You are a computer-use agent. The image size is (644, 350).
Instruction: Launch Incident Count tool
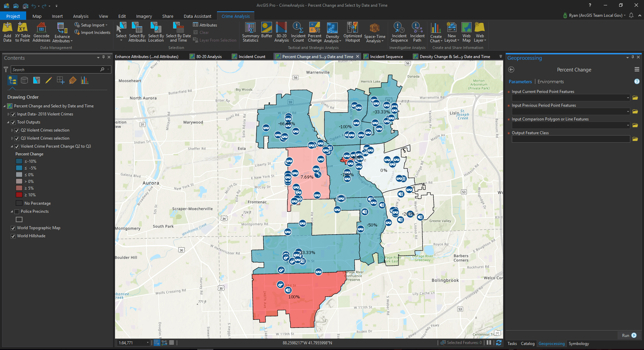tap(298, 32)
